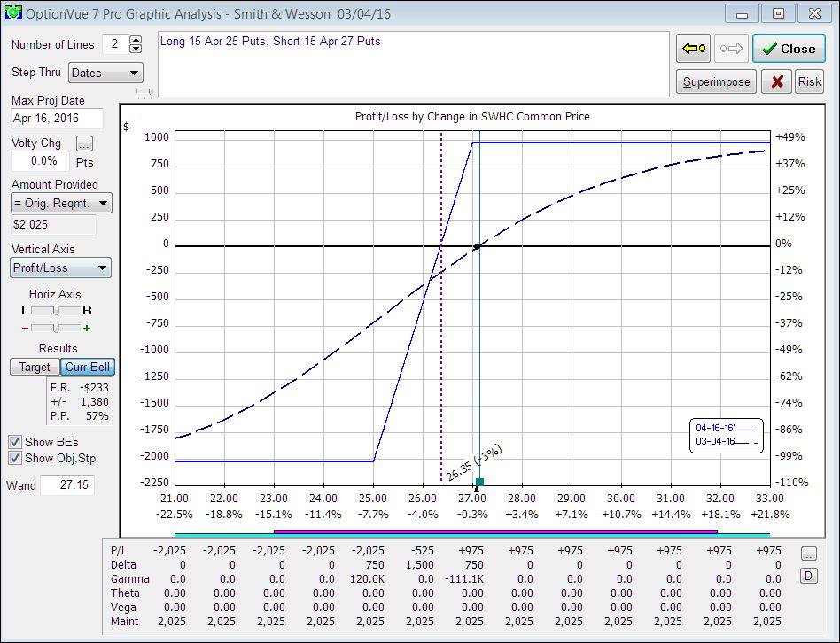The image size is (840, 643).
Task: Select the Target results toggle
Action: [35, 368]
